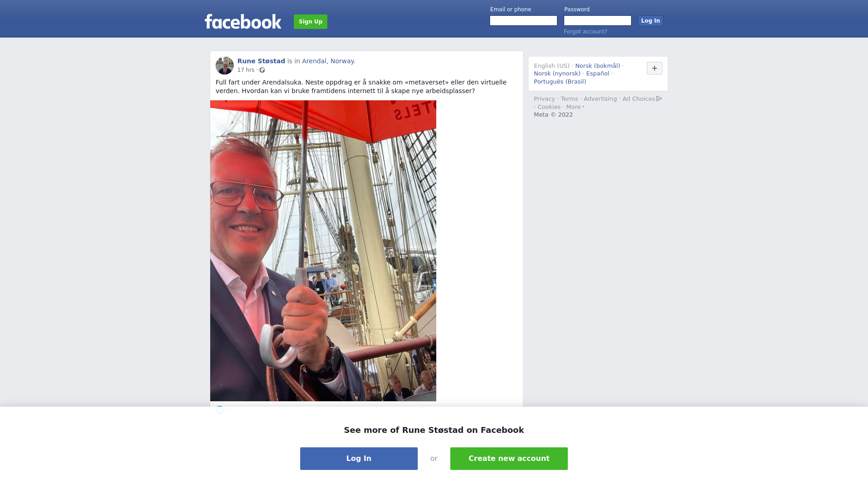
Task: Open Rune Støstad's name link
Action: pyautogui.click(x=261, y=61)
